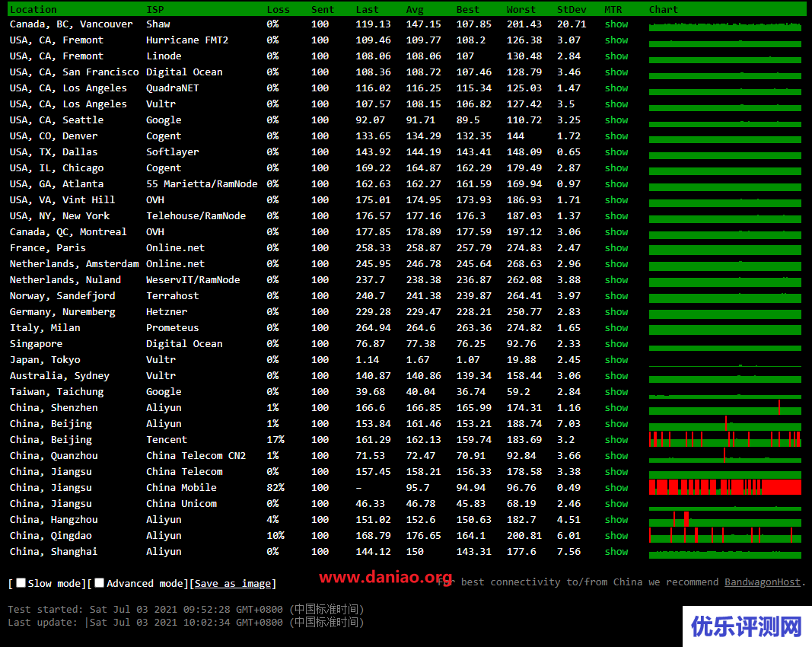Show MTR for Norway Sandefjord Terrahost
The height and width of the screenshot is (647, 812).
[616, 296]
